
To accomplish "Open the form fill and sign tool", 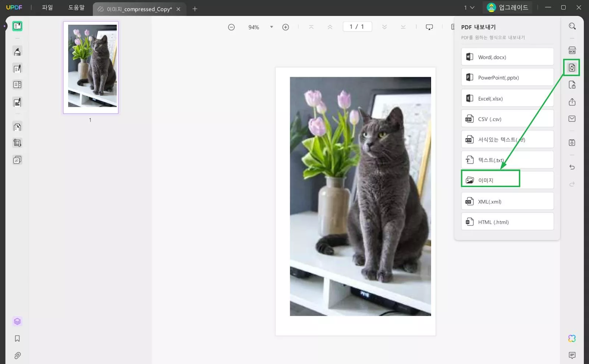I will [x=17, y=102].
